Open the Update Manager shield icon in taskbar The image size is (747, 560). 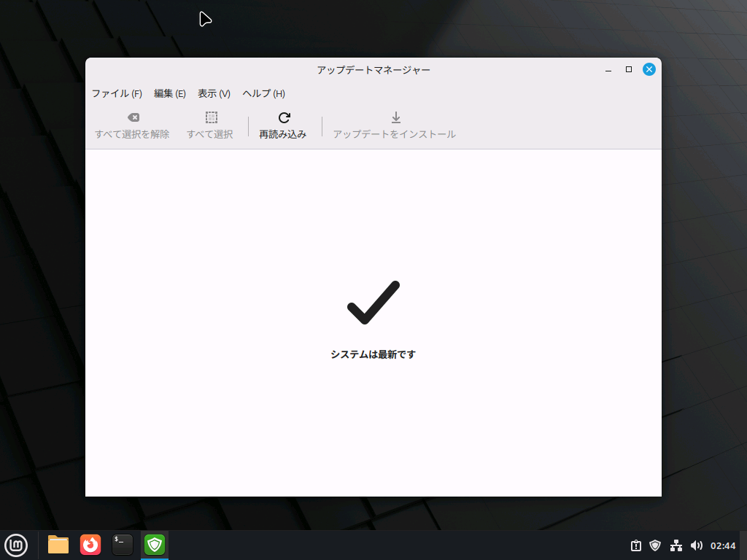tap(154, 545)
